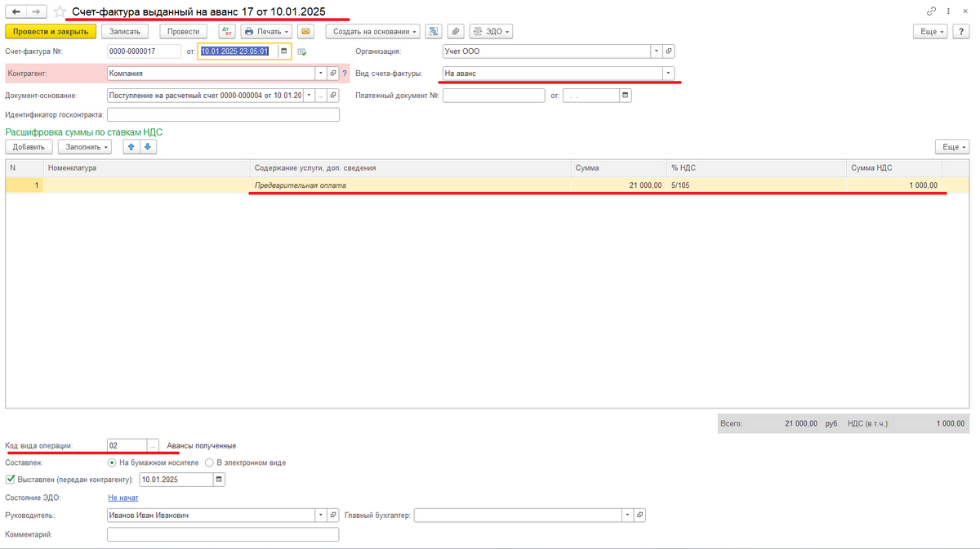This screenshot has height=549, width=980.
Task: Expand the 'Вид счета-фактуры' dropdown
Action: click(669, 73)
